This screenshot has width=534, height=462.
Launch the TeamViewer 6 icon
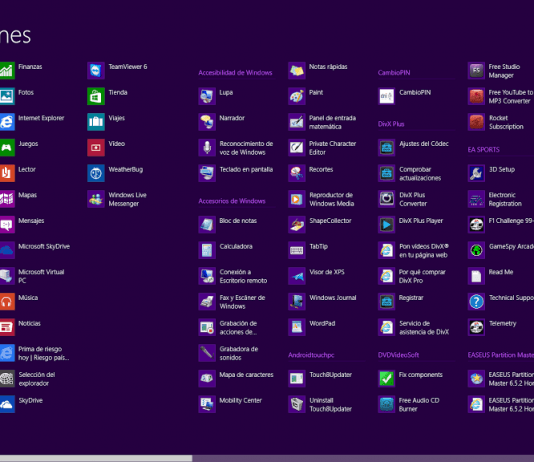pyautogui.click(x=96, y=71)
